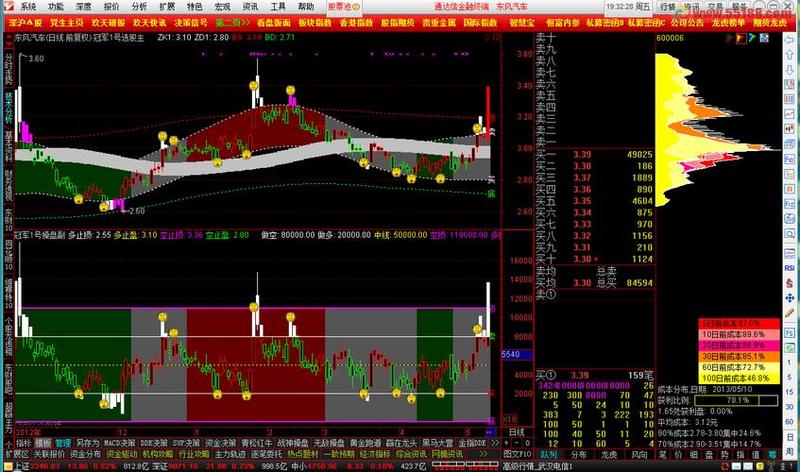Open the trend line chart icon in right toolbar
Screen dimensions: 800x472
(x=789, y=114)
